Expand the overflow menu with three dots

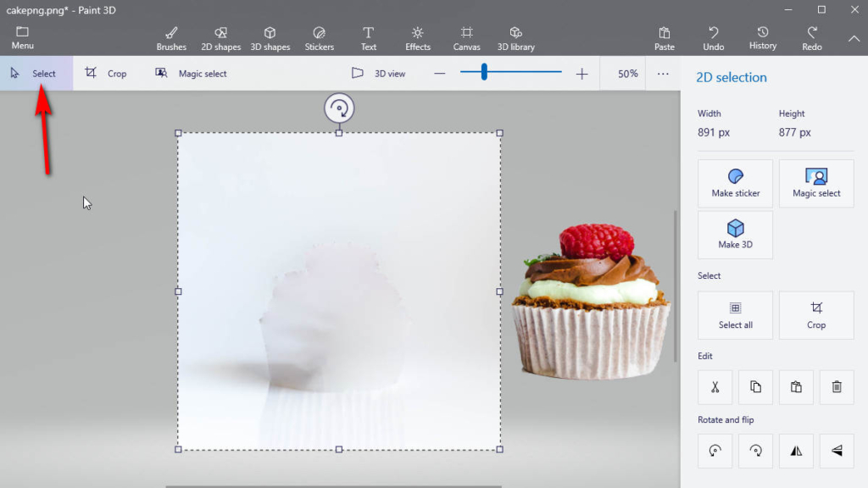coord(663,74)
